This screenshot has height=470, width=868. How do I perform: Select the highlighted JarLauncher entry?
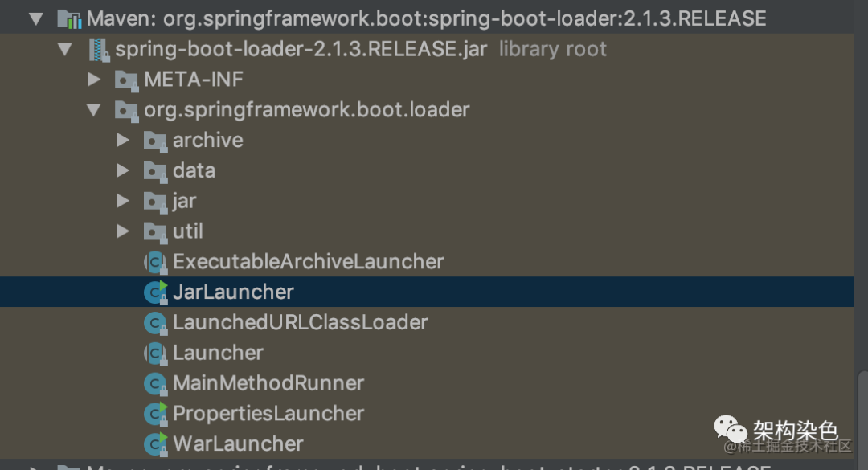click(233, 292)
